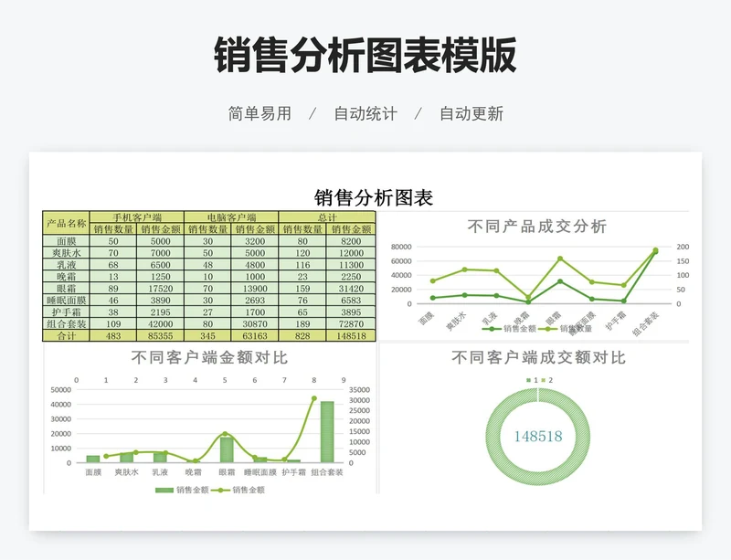Click the total cell 85355

coord(161,335)
